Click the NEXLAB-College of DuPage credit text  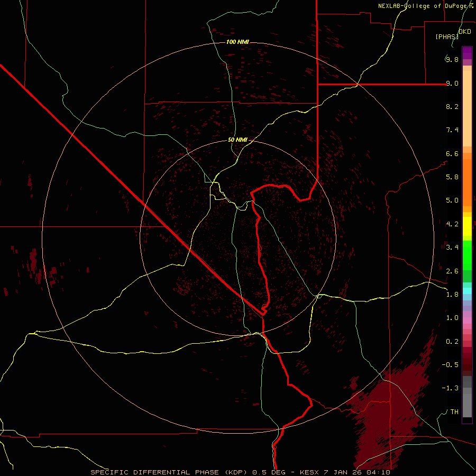click(426, 6)
